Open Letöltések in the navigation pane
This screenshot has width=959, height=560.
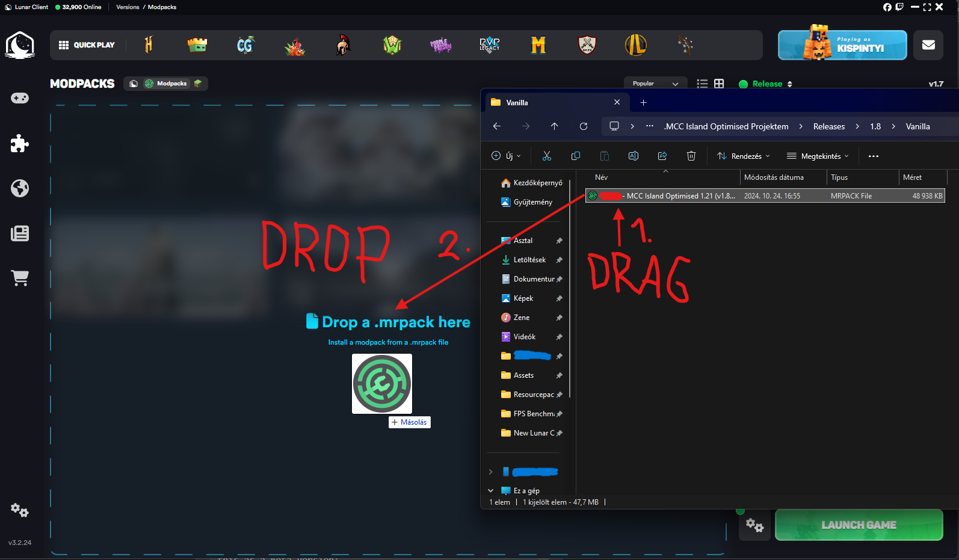click(x=529, y=260)
